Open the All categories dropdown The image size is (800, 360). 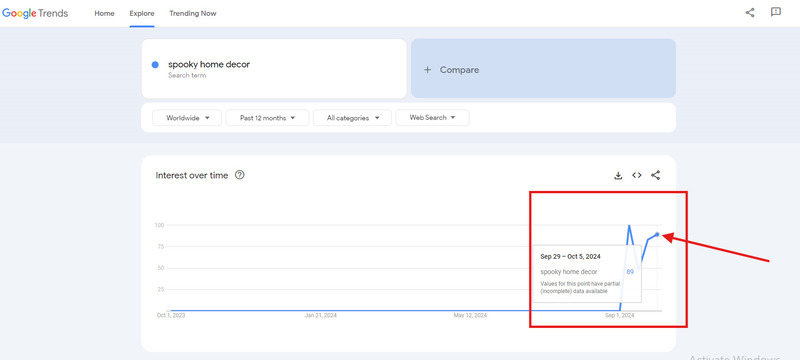click(x=353, y=118)
